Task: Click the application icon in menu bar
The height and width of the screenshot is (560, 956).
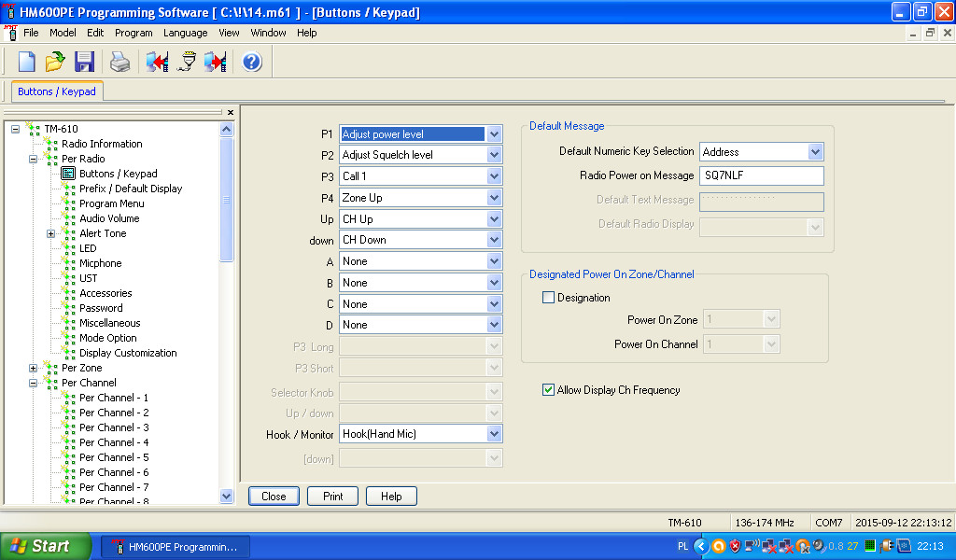Action: coord(10,33)
